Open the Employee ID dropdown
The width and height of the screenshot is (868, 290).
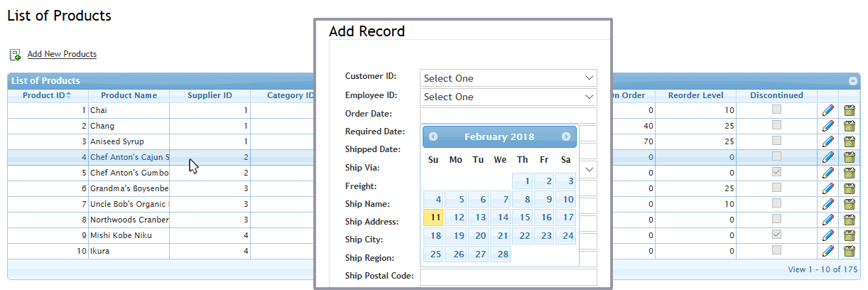tap(509, 97)
